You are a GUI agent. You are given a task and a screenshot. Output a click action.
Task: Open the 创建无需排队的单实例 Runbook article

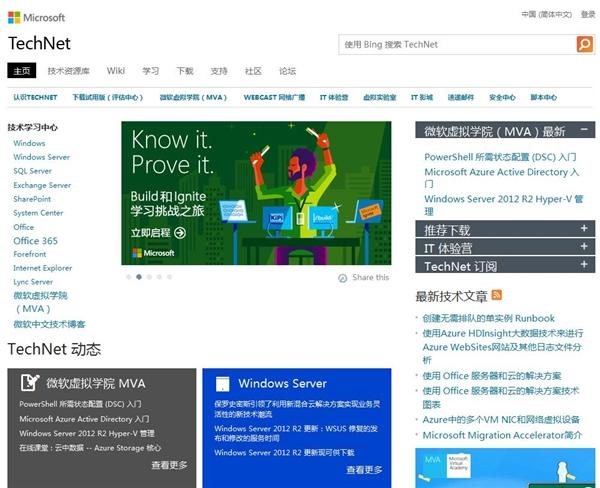(489, 318)
